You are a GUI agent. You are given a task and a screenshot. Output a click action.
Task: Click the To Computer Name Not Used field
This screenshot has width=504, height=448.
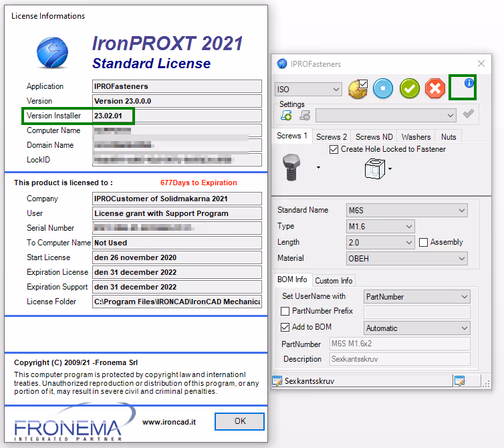coord(176,243)
